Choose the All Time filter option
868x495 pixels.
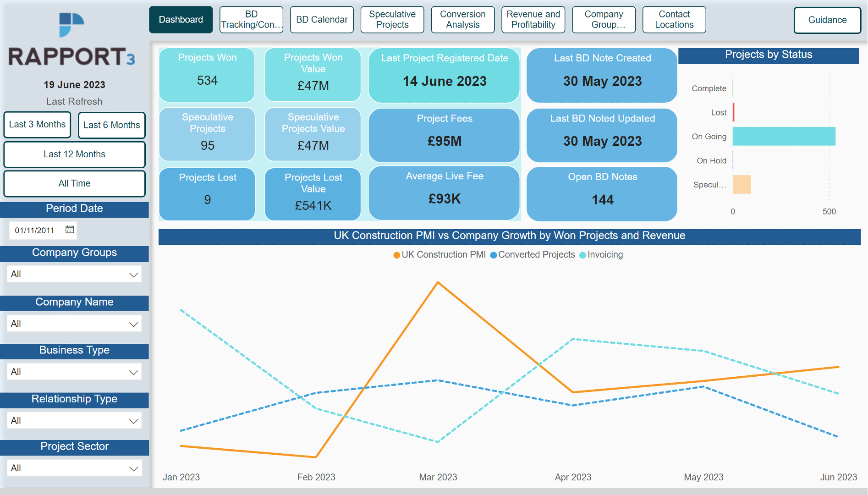tap(74, 183)
